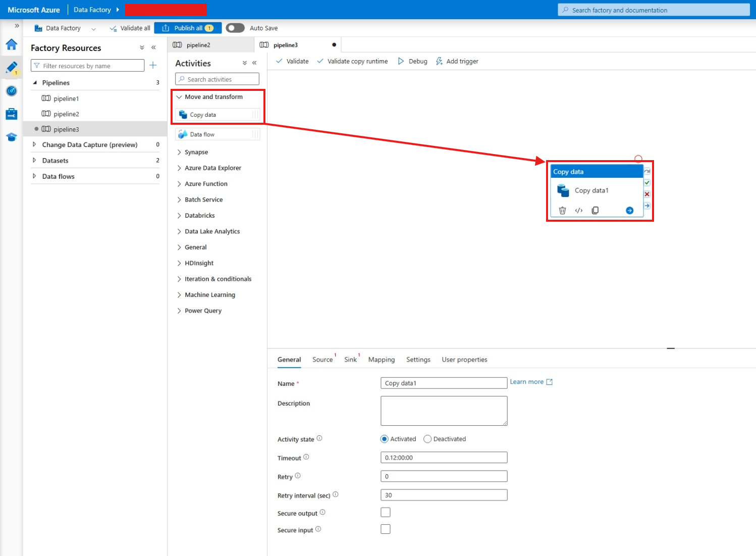
Task: Open the Manage toolbox icon
Action: [x=12, y=114]
